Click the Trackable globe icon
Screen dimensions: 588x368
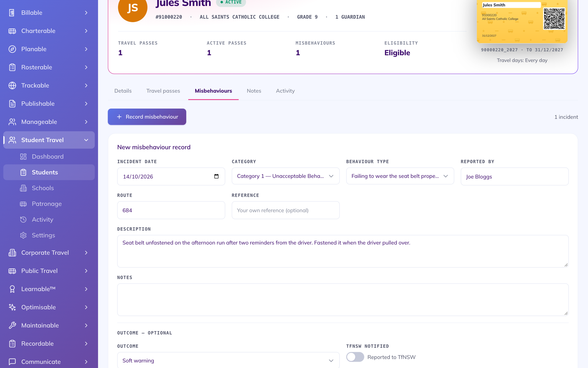coord(12,86)
